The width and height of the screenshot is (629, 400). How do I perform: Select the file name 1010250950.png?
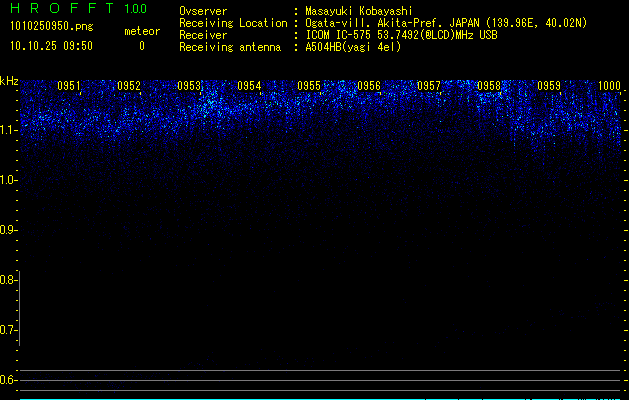coord(52,27)
